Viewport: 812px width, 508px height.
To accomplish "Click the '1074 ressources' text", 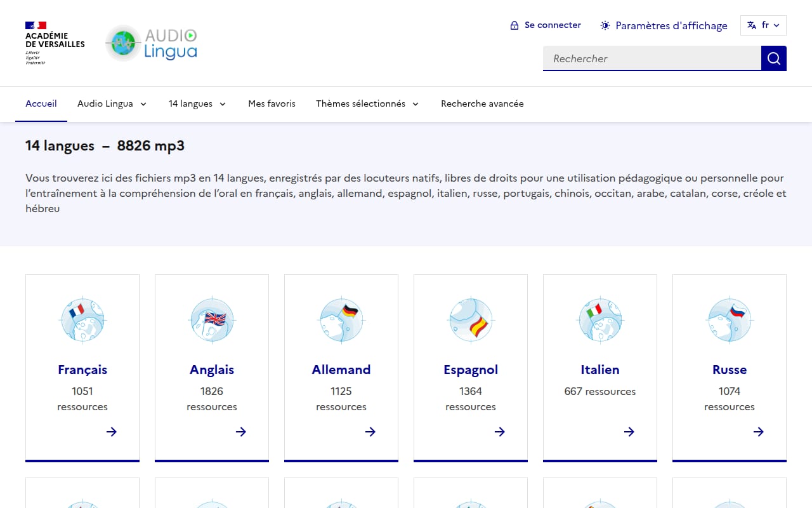I will 730,399.
